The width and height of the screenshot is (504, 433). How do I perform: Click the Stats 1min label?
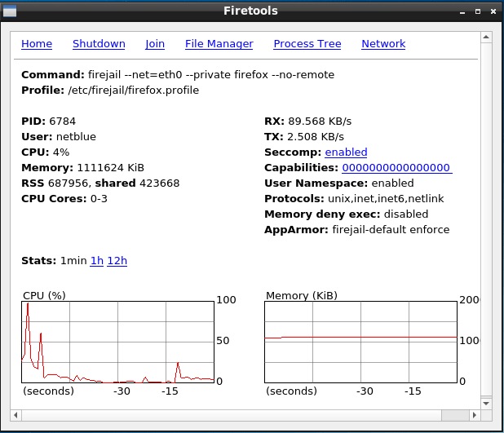click(73, 260)
